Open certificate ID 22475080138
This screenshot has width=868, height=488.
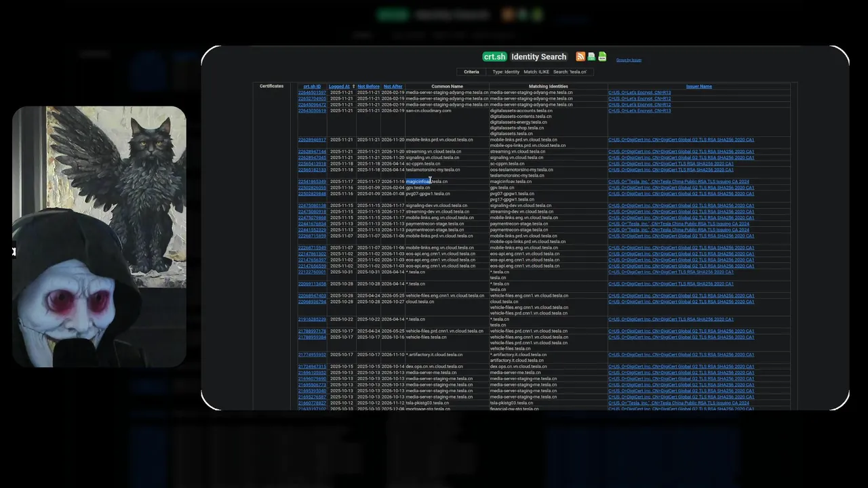(x=312, y=206)
